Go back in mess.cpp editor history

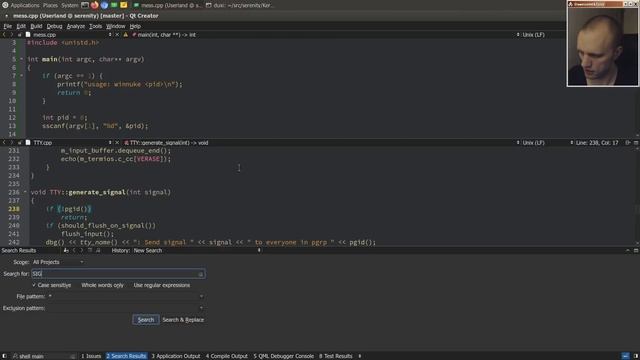[x=4, y=35]
